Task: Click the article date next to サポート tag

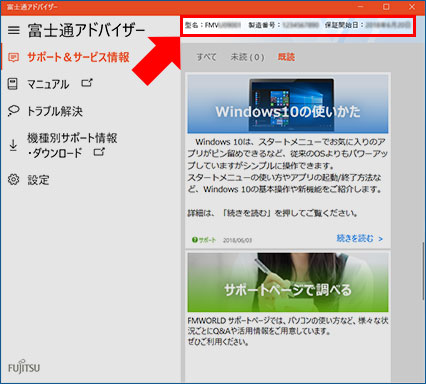Action: coord(237,240)
